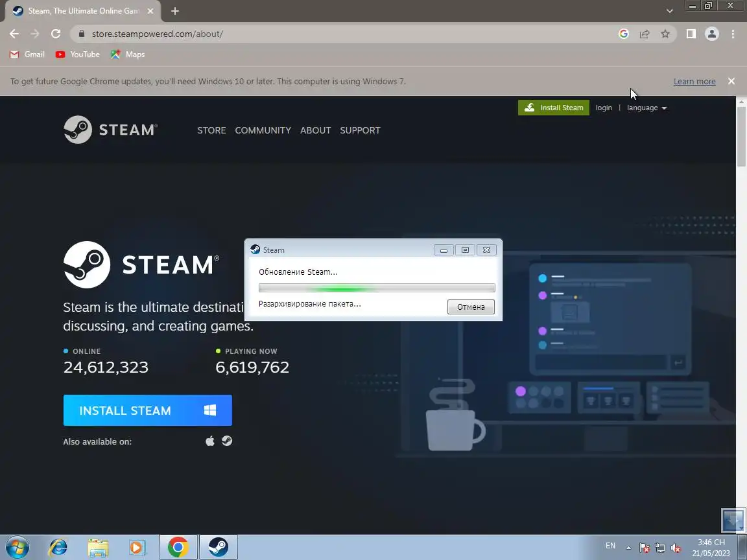This screenshot has height=560, width=747.
Task: Open the COMMUNITY menu
Action: [263, 130]
